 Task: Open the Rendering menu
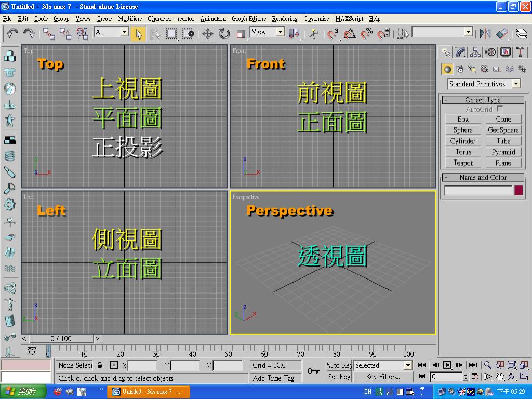point(285,19)
